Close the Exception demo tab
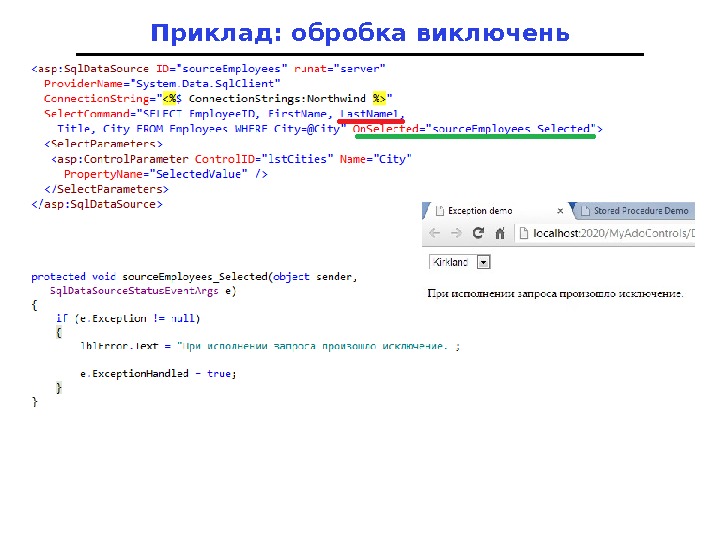720x540 pixels. point(560,211)
